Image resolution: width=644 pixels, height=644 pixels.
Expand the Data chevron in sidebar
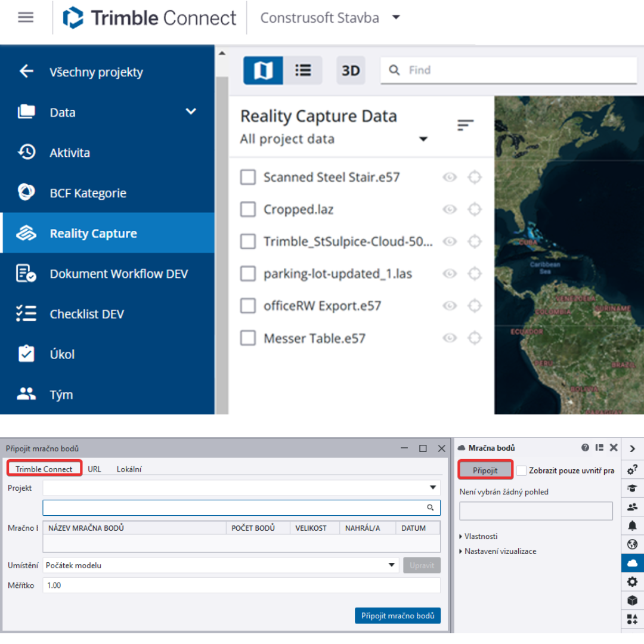[x=191, y=112]
